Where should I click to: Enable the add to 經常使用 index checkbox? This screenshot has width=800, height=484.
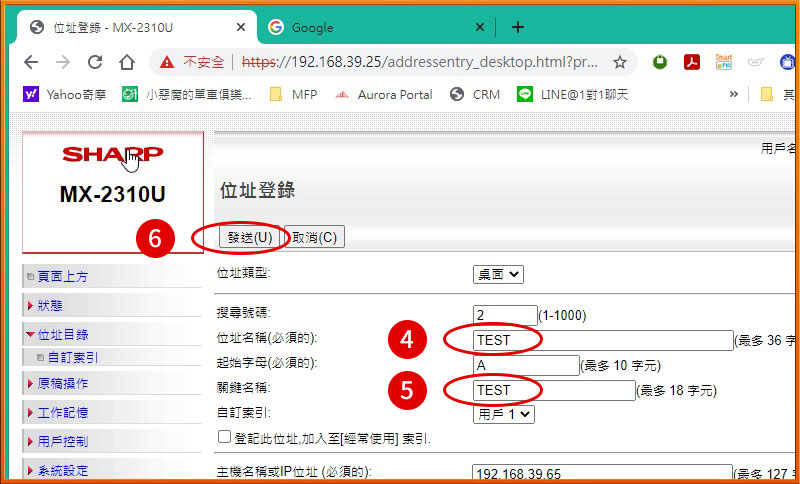point(224,437)
